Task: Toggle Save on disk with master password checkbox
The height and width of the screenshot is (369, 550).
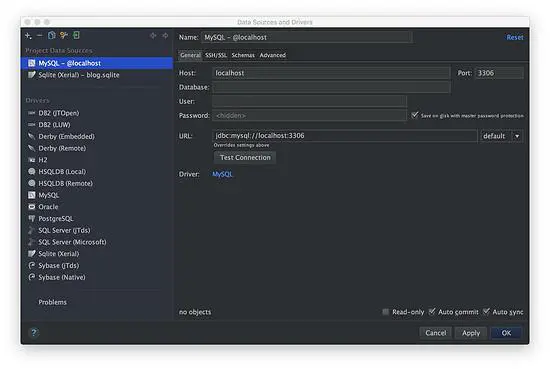Action: point(415,115)
